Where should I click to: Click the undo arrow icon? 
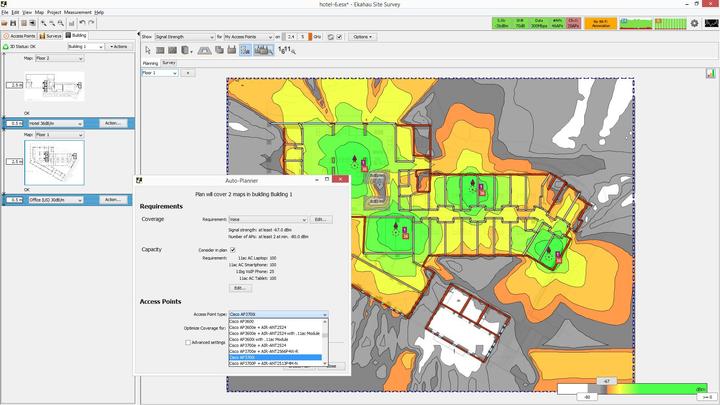pyautogui.click(x=82, y=23)
